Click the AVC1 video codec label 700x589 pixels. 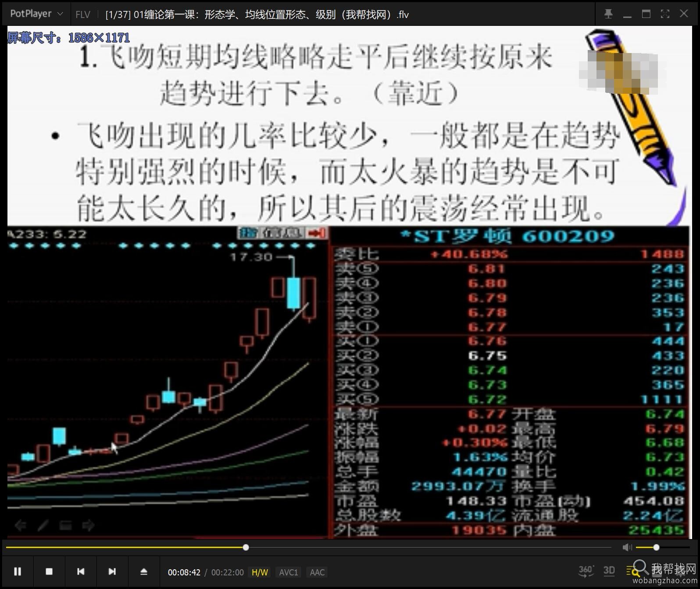(x=289, y=572)
